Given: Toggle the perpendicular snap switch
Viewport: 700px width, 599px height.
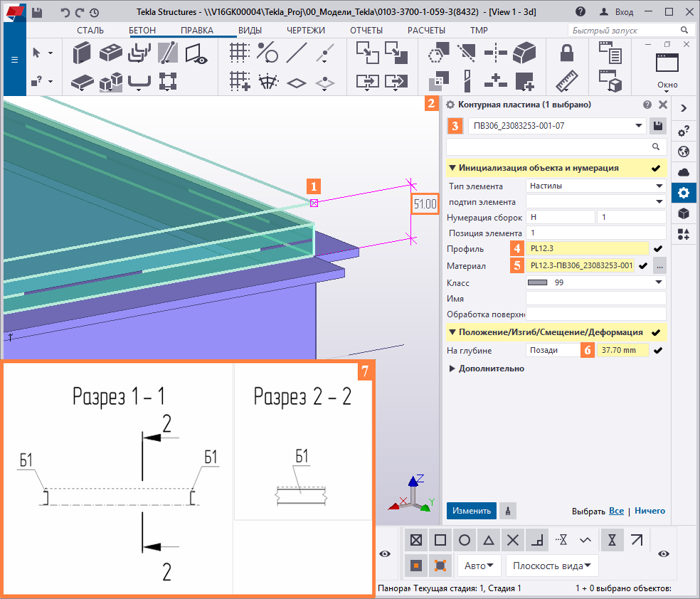Looking at the screenshot, I should click(x=537, y=541).
